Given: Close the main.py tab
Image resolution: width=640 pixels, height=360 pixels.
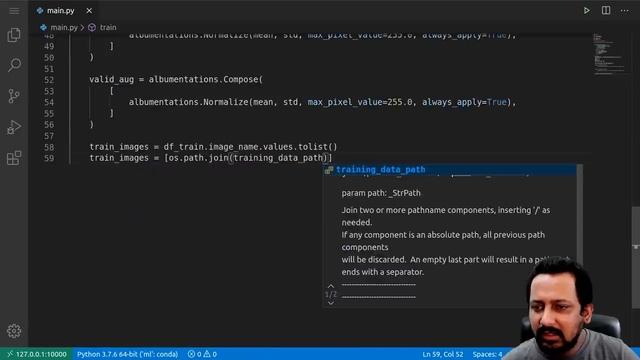Looking at the screenshot, I should click(89, 11).
